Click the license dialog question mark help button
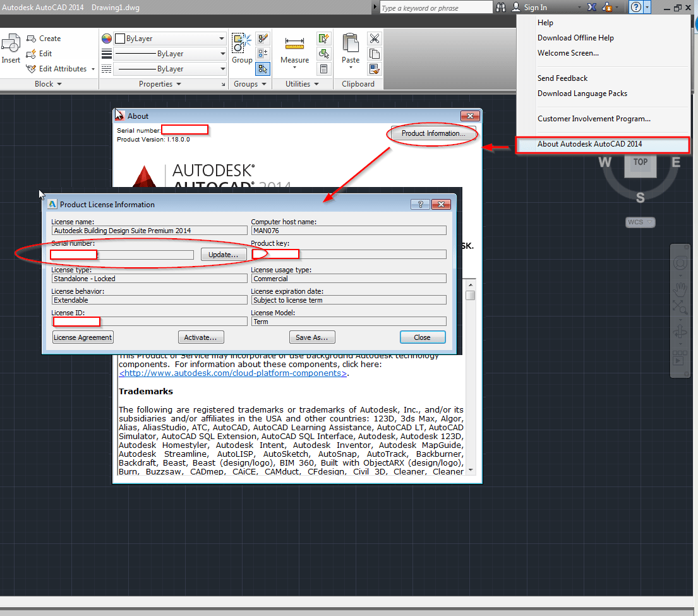 [420, 204]
